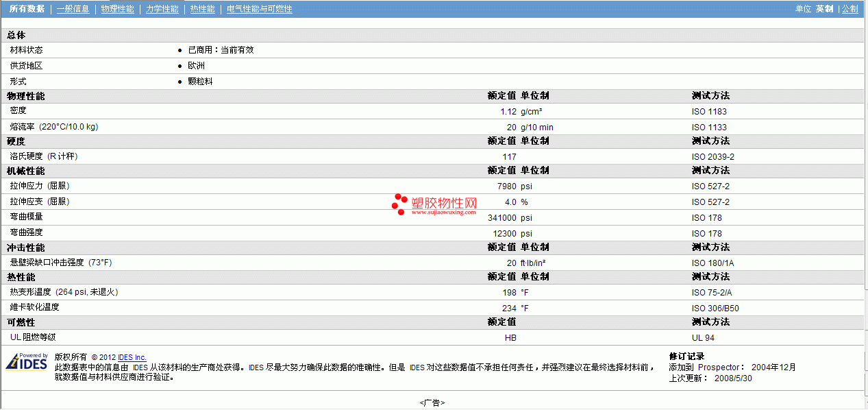
Task: Select ISO 2039-2 test method
Action: [x=713, y=156]
